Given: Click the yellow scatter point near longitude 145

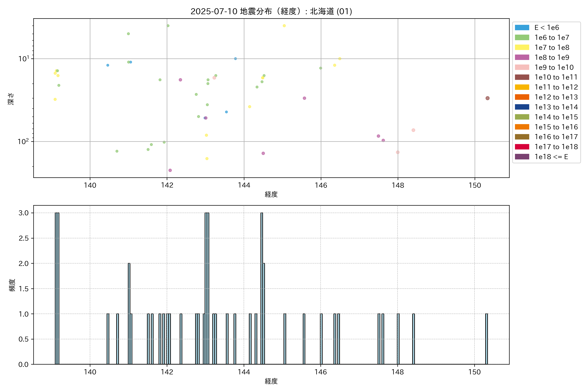Looking at the screenshot, I should point(284,26).
